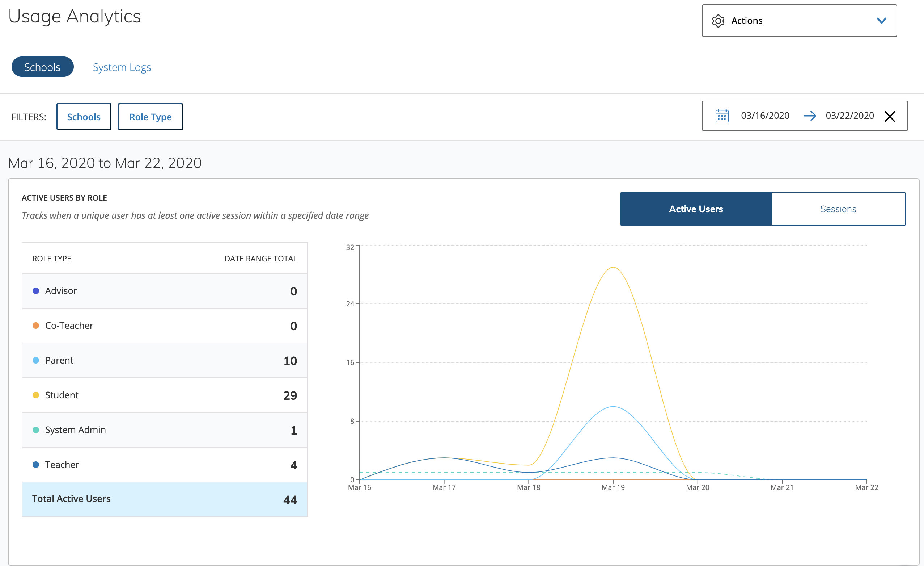Toggle chart to Active Users view
Image resolution: width=924 pixels, height=566 pixels.
696,209
